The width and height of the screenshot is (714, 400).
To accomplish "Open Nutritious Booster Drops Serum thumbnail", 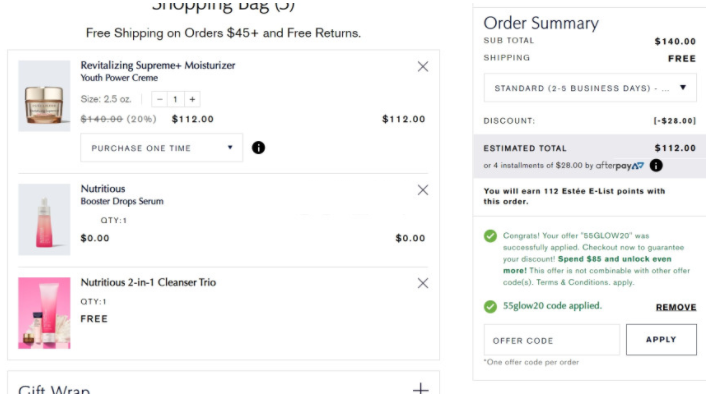I will coord(44,220).
